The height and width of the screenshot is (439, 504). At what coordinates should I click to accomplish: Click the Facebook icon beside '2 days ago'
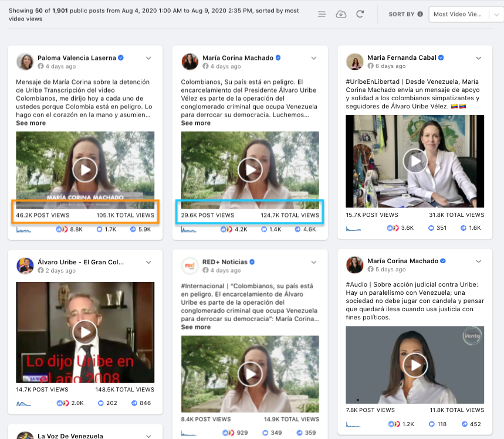click(40, 270)
